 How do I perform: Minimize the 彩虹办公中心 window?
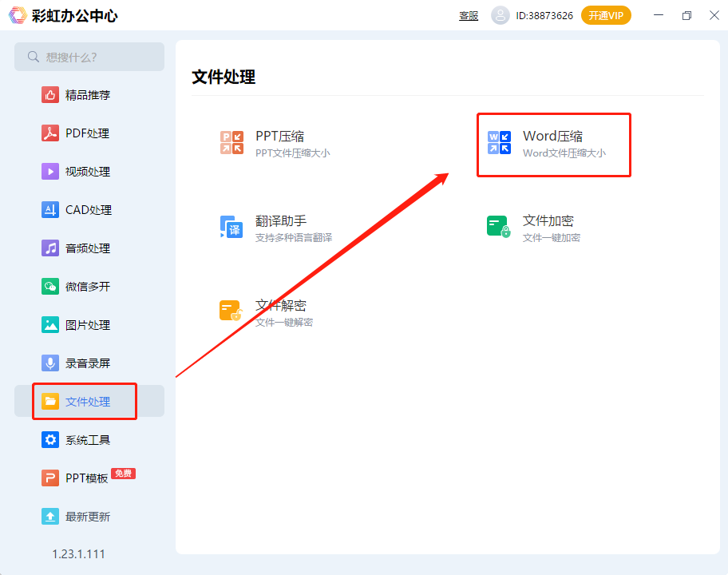tap(659, 15)
